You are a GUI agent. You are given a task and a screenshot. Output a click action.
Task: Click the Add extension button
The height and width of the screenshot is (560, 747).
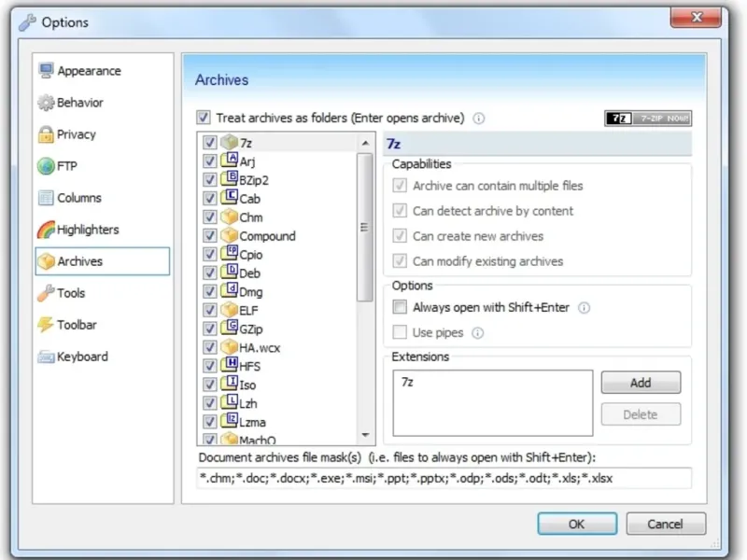tap(641, 383)
